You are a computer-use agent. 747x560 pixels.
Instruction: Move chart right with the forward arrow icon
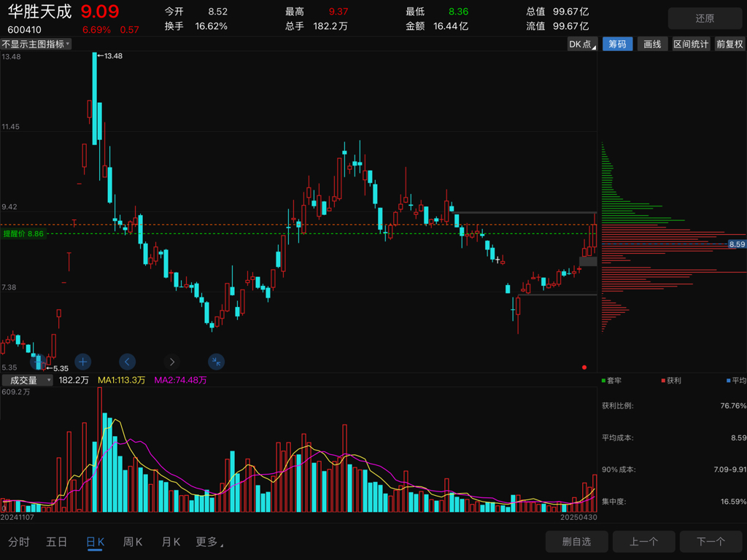pos(172,362)
